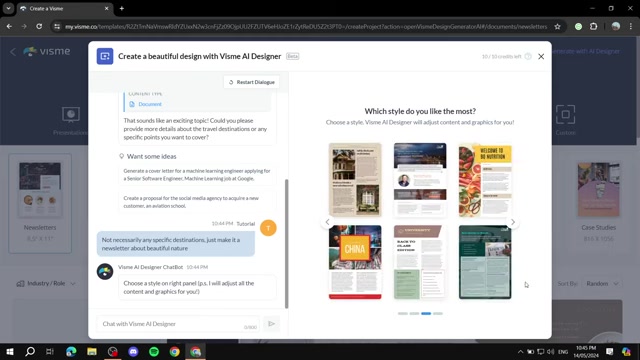The image size is (640, 360).
Task: Expand the Industry / Role filter dropdown
Action: point(46,283)
